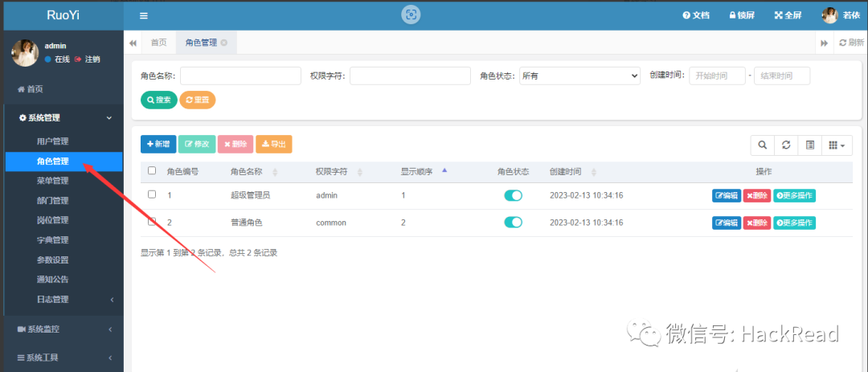Lock the screen with 锁屏

pyautogui.click(x=742, y=15)
